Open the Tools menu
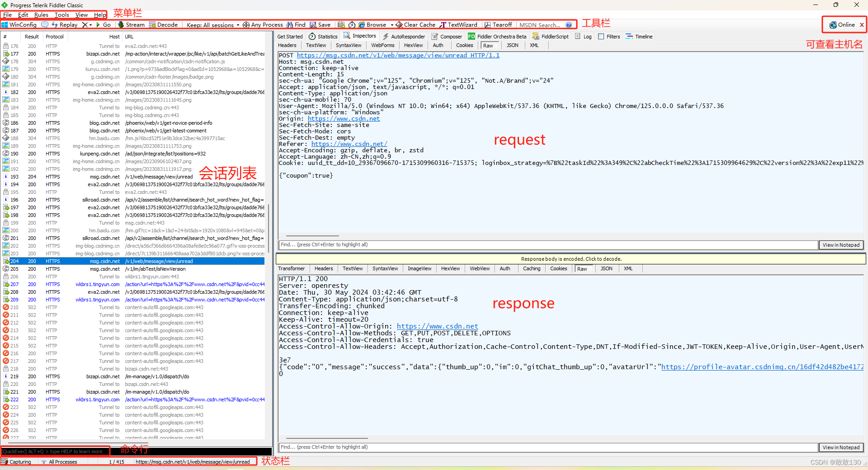868x470 pixels. pos(62,15)
